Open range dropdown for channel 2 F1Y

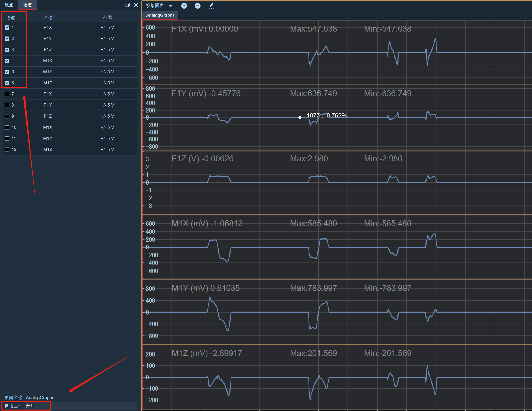click(x=107, y=38)
